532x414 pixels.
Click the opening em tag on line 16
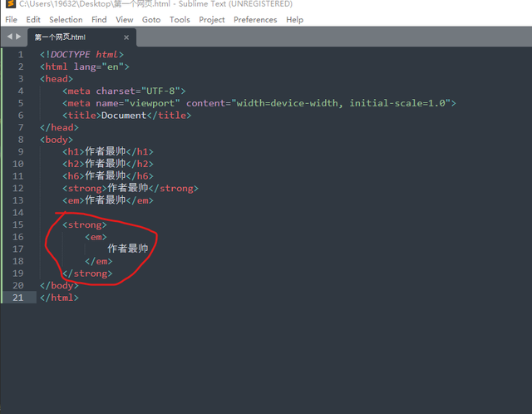point(96,237)
